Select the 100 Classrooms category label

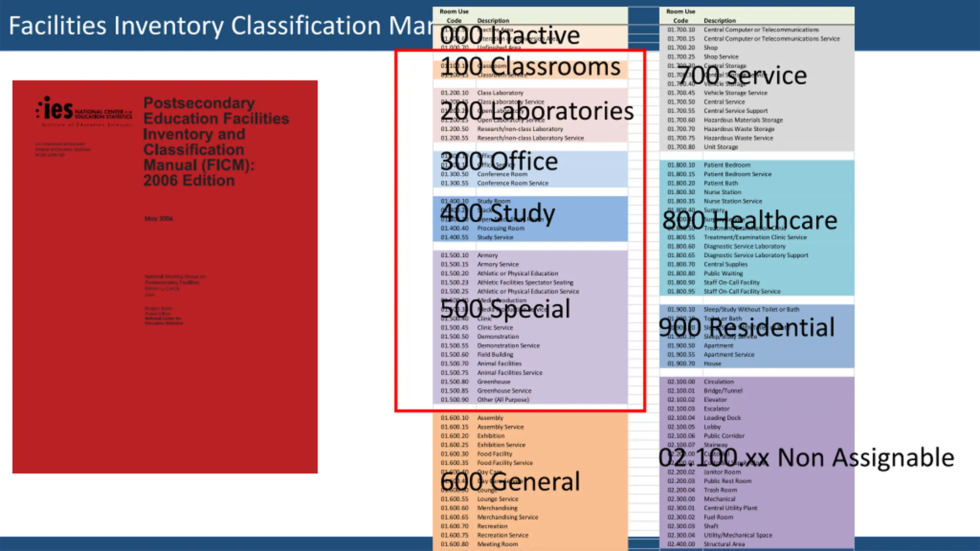(x=530, y=67)
